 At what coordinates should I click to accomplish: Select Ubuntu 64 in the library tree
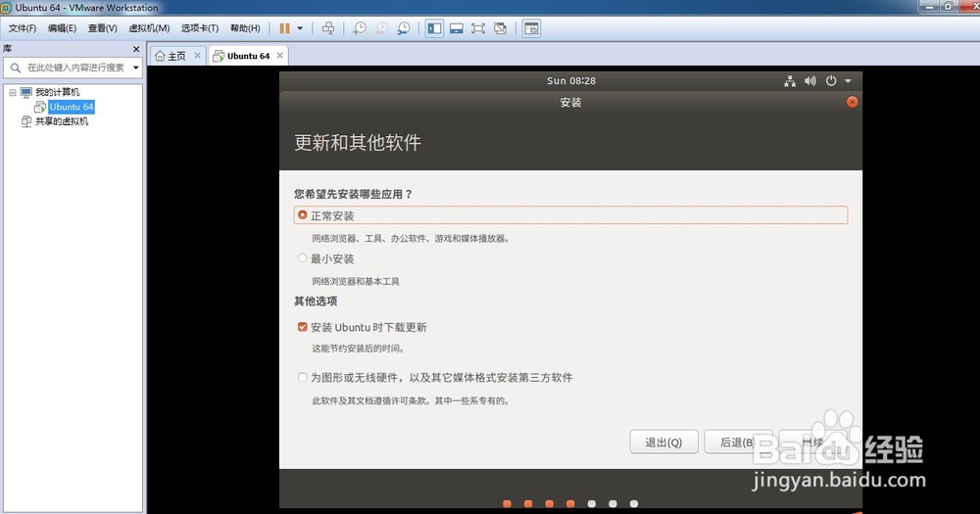[72, 107]
